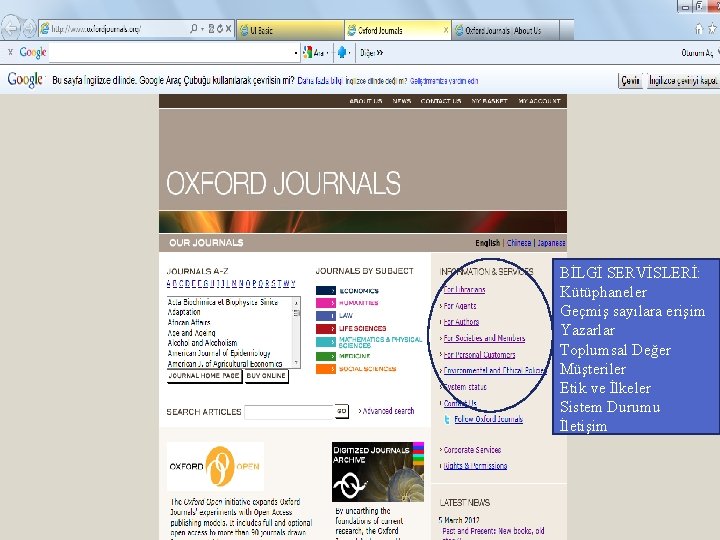Screen dimensions: 720x540
Task: Select Age and Ageing in journal list
Action: pos(191,333)
